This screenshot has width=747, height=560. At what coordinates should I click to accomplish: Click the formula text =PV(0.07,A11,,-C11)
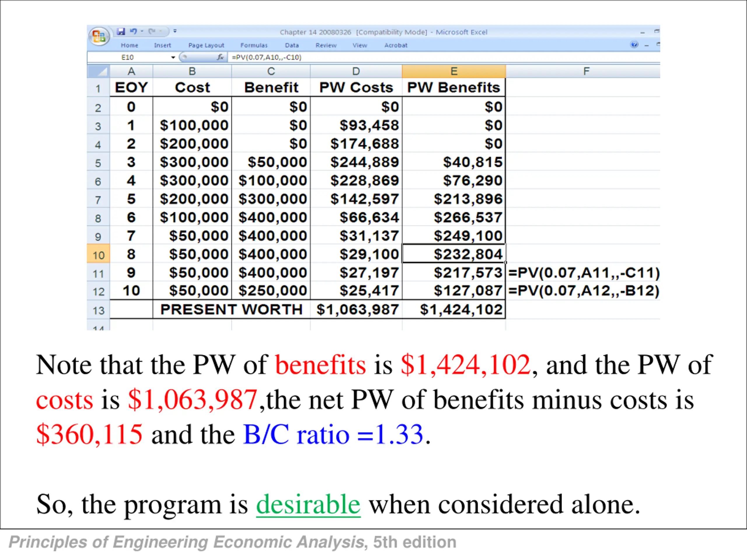tap(584, 273)
